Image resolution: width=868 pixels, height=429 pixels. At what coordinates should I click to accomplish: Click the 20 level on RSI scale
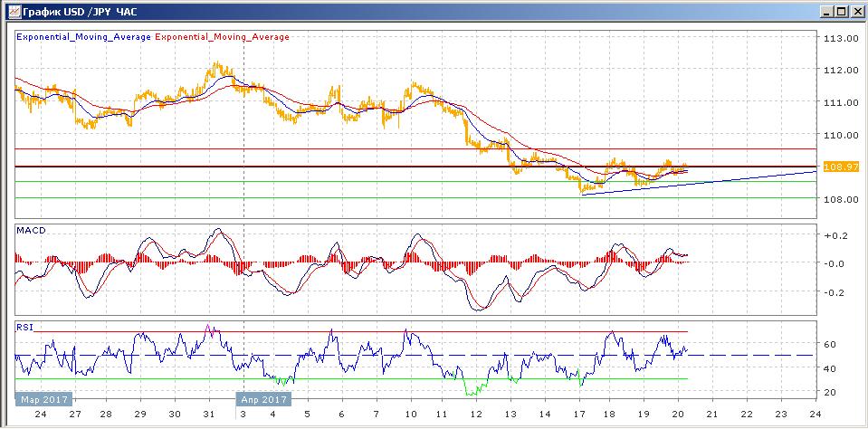coord(829,391)
